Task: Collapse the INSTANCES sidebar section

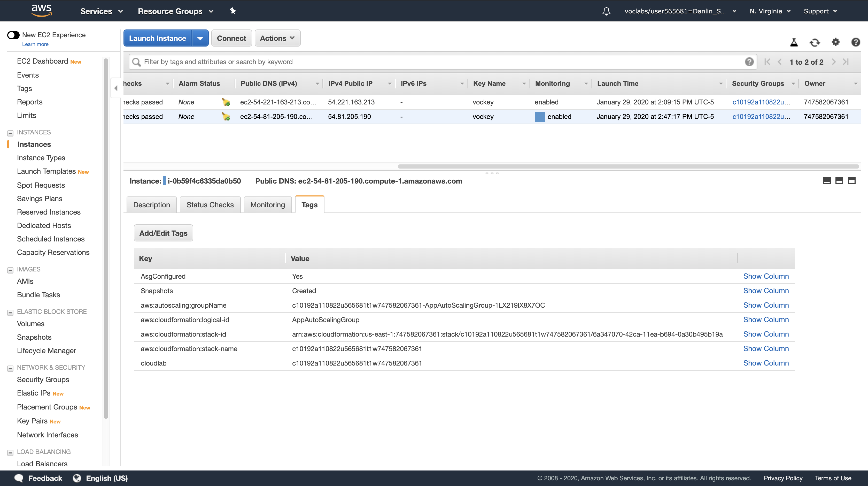Action: click(10, 133)
